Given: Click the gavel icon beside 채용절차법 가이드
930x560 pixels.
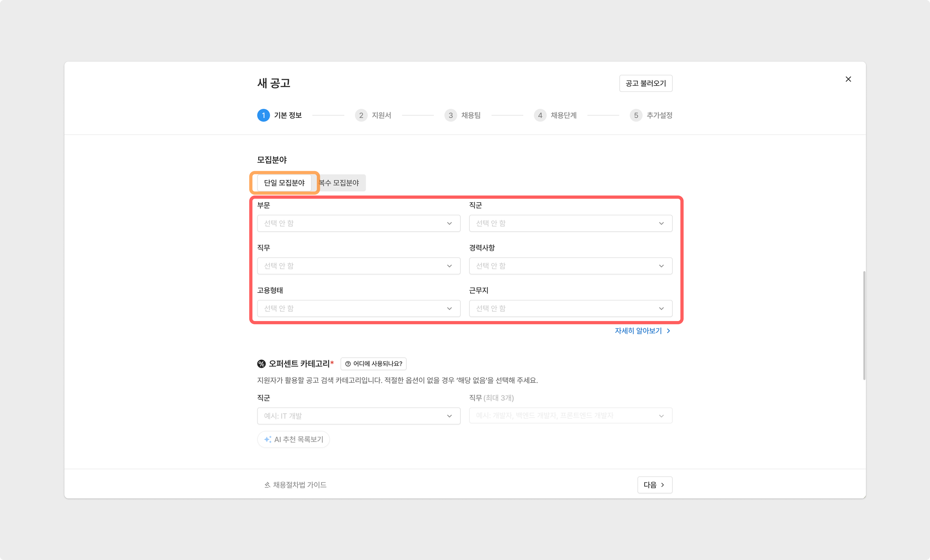Looking at the screenshot, I should point(267,485).
